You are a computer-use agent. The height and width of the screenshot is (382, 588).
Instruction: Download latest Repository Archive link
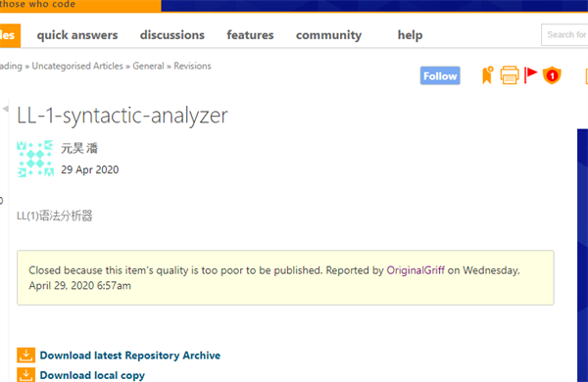[130, 356]
